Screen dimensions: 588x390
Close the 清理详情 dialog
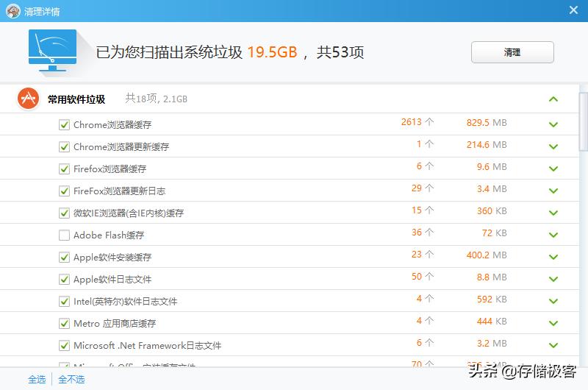pos(573,10)
